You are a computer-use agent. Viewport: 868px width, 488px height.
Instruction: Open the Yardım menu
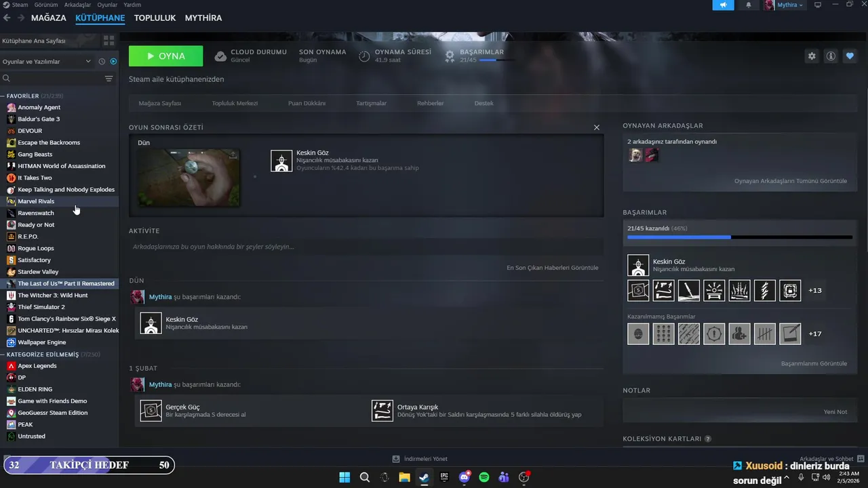pyautogui.click(x=132, y=5)
